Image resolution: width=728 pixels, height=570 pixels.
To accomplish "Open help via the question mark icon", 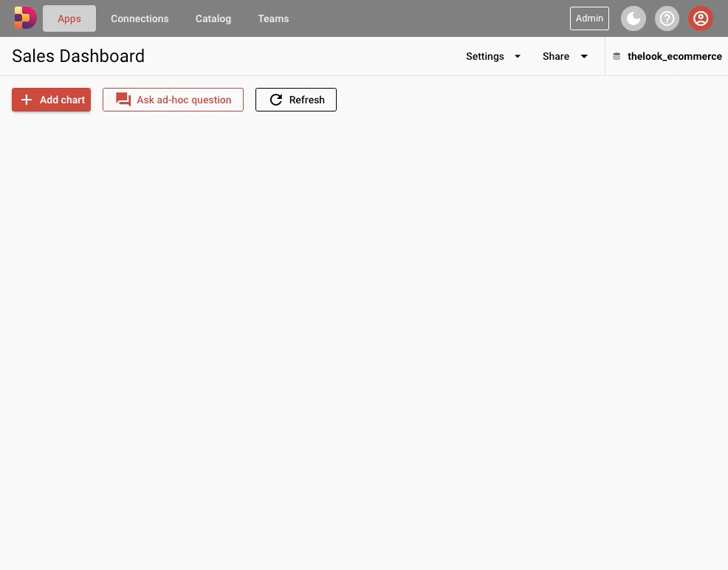I will (667, 18).
